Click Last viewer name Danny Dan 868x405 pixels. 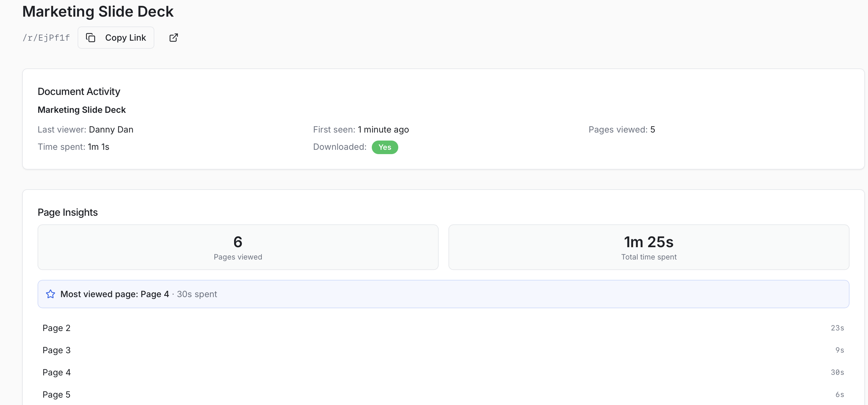point(111,129)
